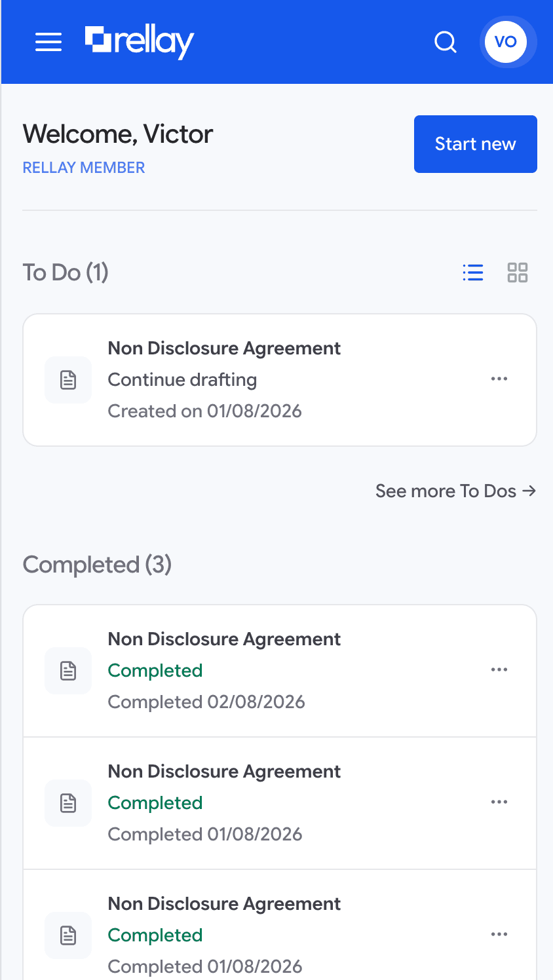The image size is (553, 980).
Task: Click the Rellay logo
Action: [x=140, y=42]
